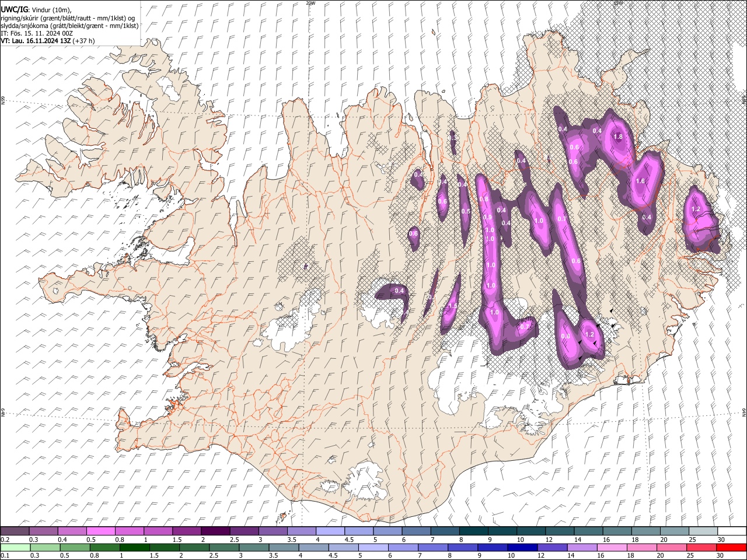This screenshot has width=747, height=560.
Task: Select the '0.5' value label on the map
Action: pos(466,212)
